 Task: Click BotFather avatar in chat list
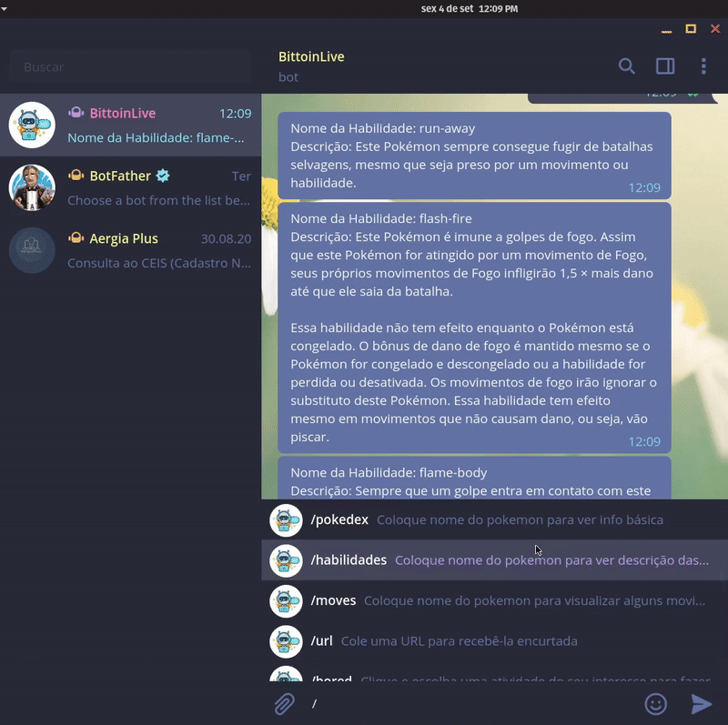coord(32,187)
